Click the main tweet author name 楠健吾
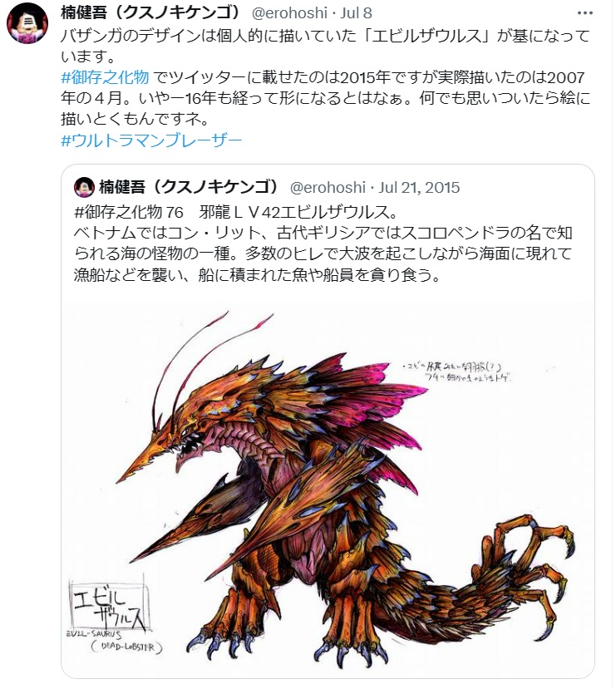616x689 pixels. 152,12
